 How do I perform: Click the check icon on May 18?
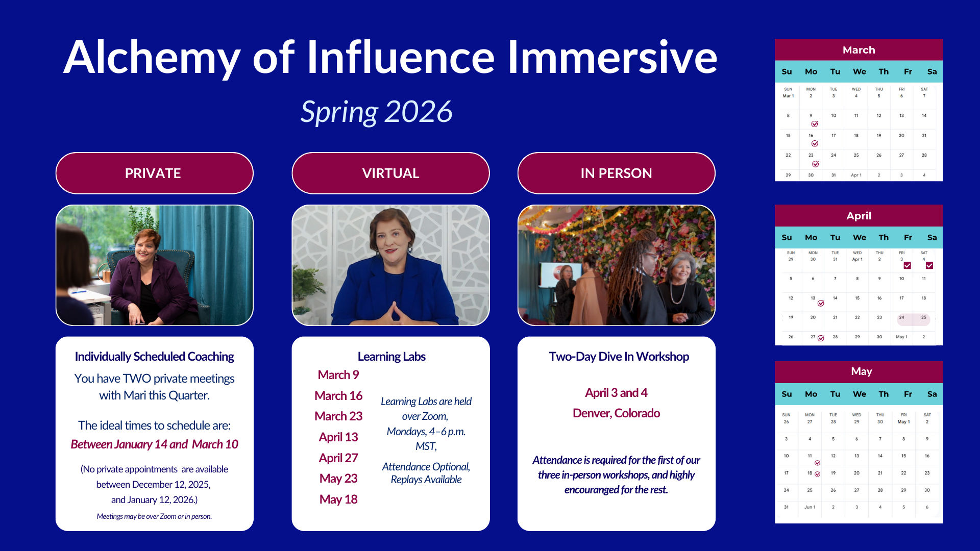(x=817, y=474)
